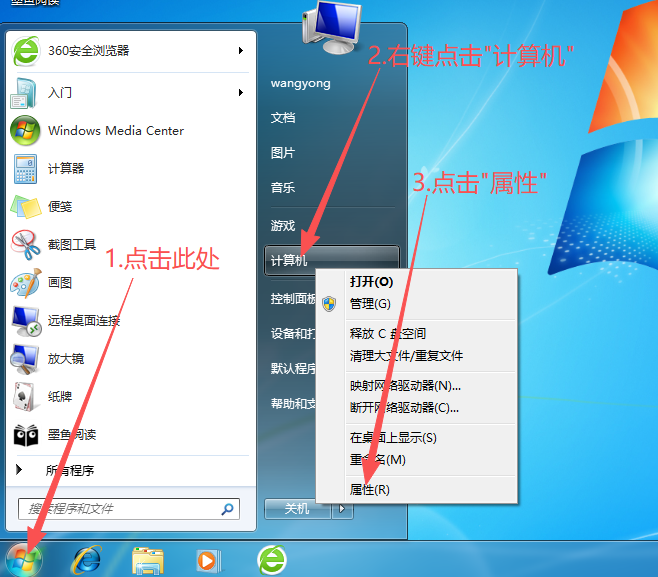This screenshot has width=658, height=577.
Task: Click the Windows Start orb
Action: point(24,561)
